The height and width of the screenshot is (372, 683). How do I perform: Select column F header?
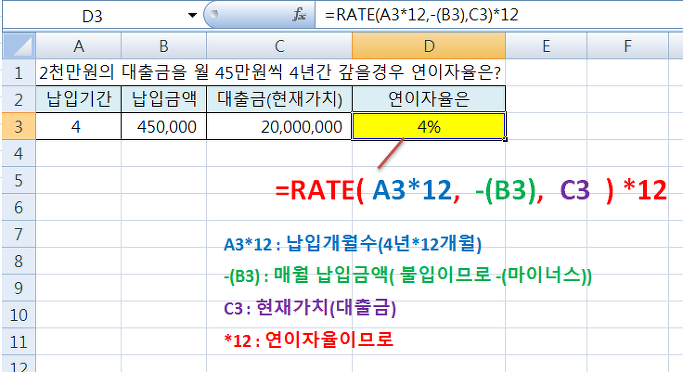pyautogui.click(x=628, y=46)
